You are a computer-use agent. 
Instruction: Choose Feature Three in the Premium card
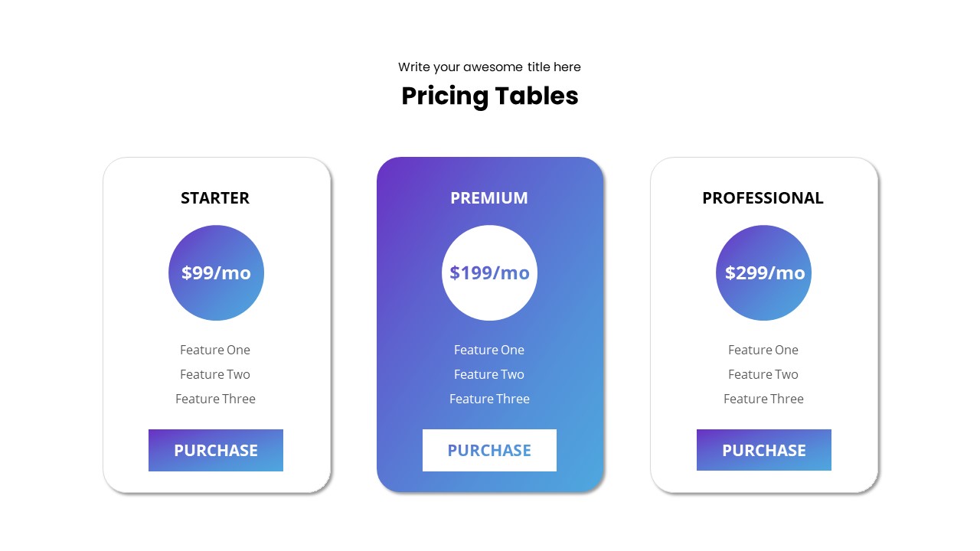489,399
